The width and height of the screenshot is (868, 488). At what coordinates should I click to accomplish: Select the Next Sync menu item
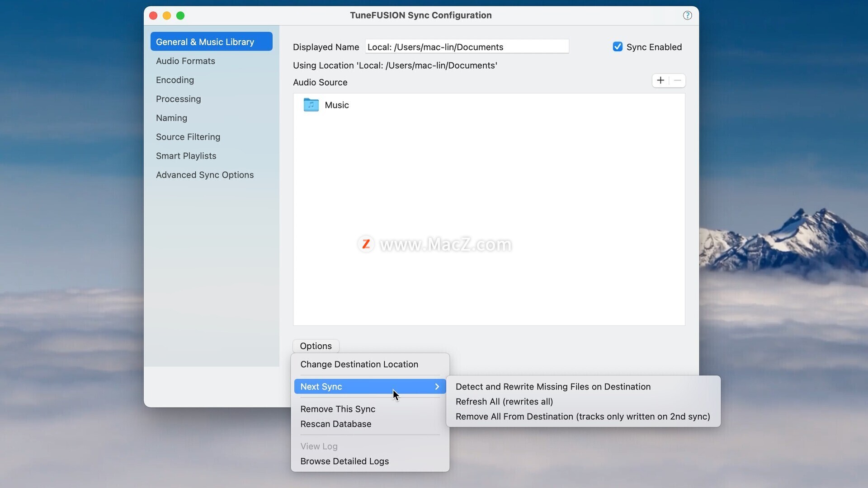[x=370, y=387]
